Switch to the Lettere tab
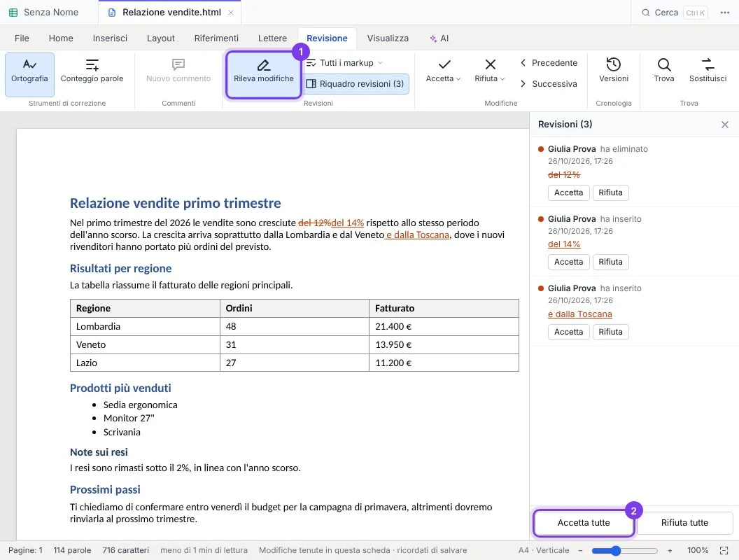Viewport: 739px width, 560px height. click(x=272, y=38)
